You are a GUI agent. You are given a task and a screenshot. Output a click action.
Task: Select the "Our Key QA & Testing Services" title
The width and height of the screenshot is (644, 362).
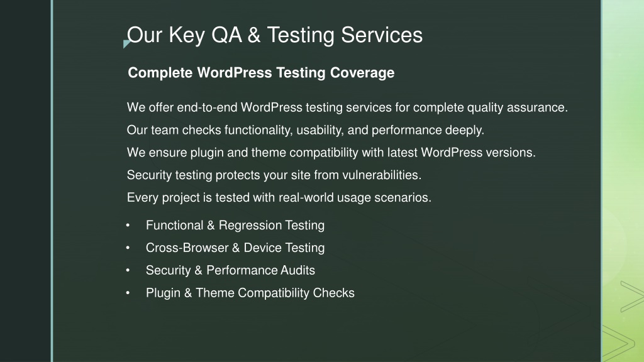(x=275, y=35)
